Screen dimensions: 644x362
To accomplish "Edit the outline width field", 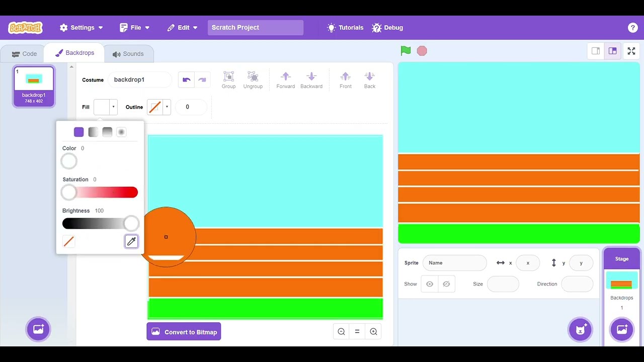I will tap(191, 107).
